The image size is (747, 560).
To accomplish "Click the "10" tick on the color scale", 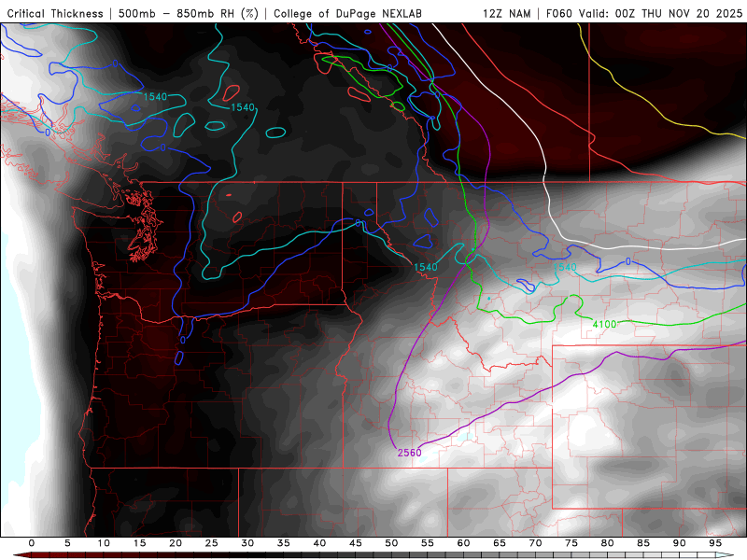I will point(104,543).
